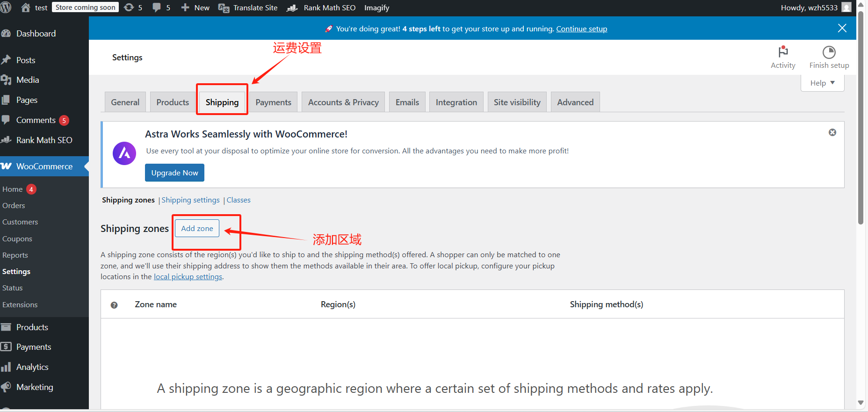Open the Shipping settings sub-link
The image size is (868, 412).
click(x=190, y=200)
